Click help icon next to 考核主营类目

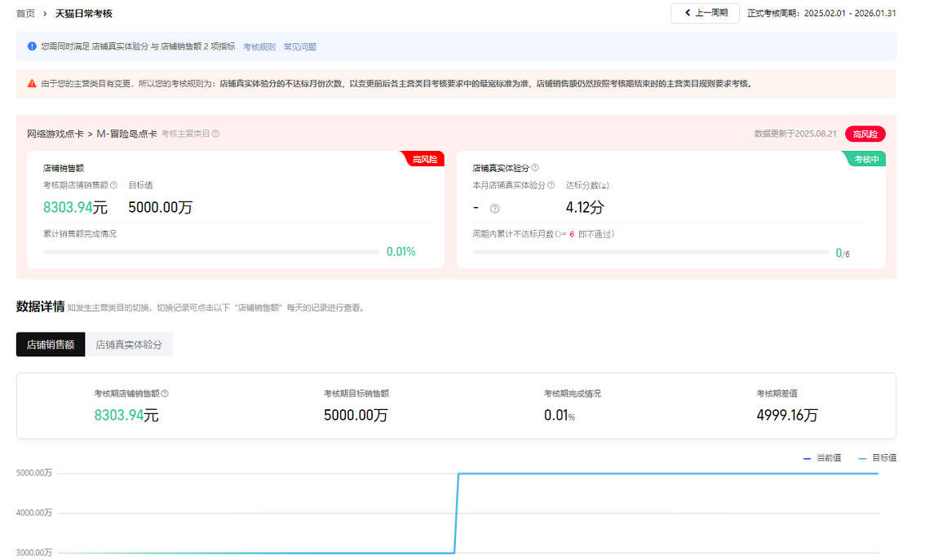[x=215, y=134]
